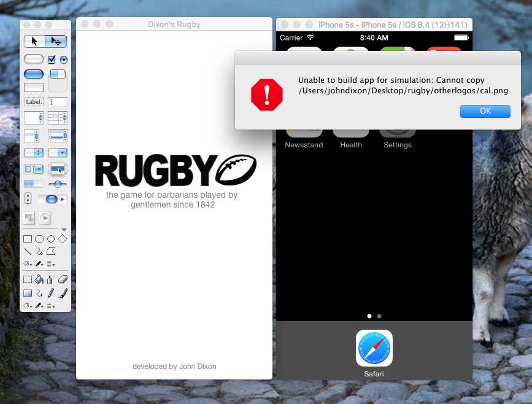The width and height of the screenshot is (532, 404).
Task: Pick the rounded push button control
Action: [34, 59]
